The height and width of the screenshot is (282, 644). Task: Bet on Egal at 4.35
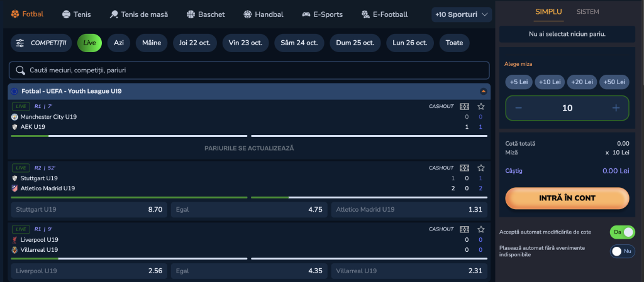tap(249, 271)
